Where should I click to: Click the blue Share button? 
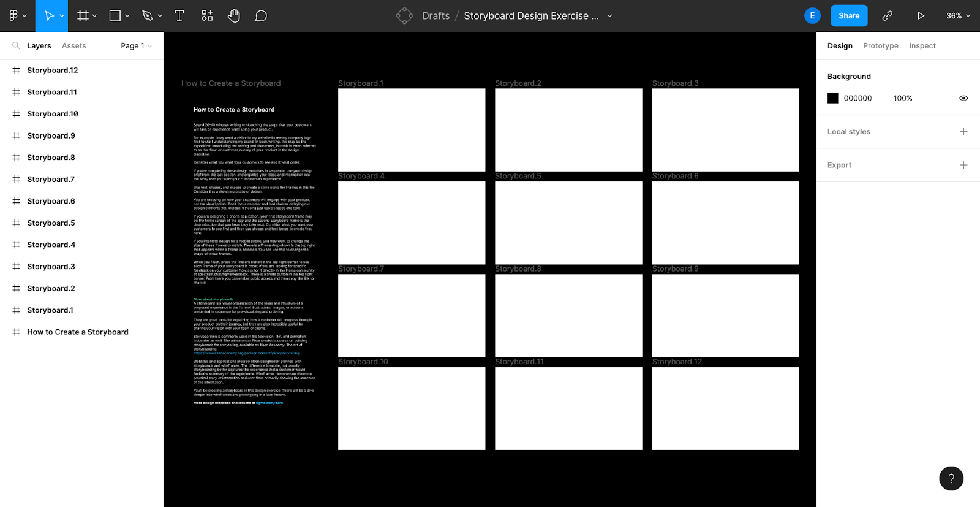tap(848, 16)
